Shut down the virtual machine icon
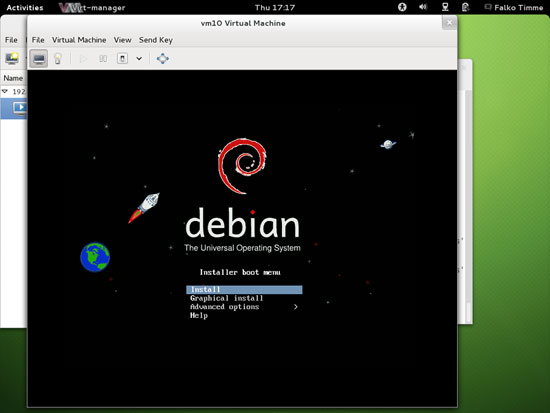 pyautogui.click(x=122, y=59)
